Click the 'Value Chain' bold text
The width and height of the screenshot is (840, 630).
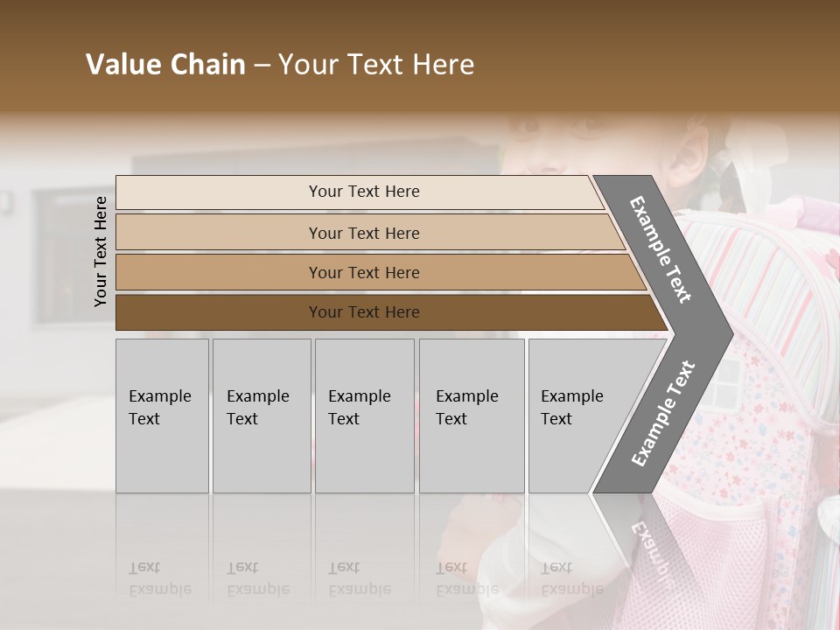click(165, 65)
